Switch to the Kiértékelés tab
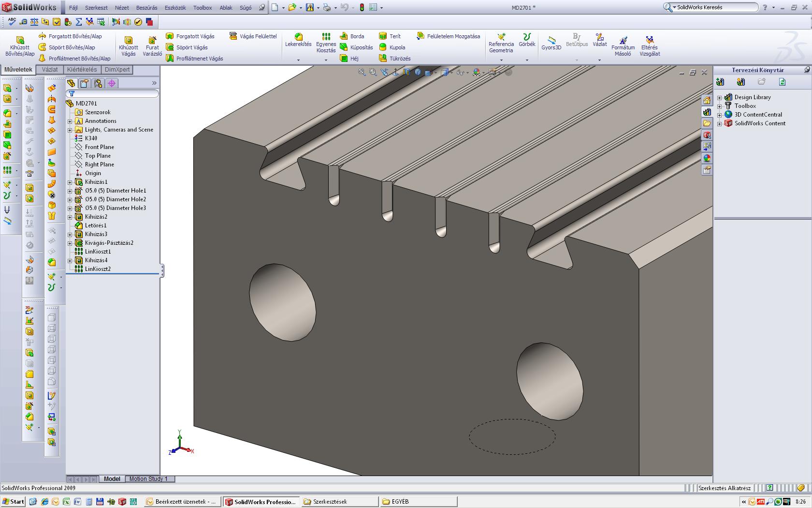Viewport: 812px width, 508px height. [x=82, y=70]
